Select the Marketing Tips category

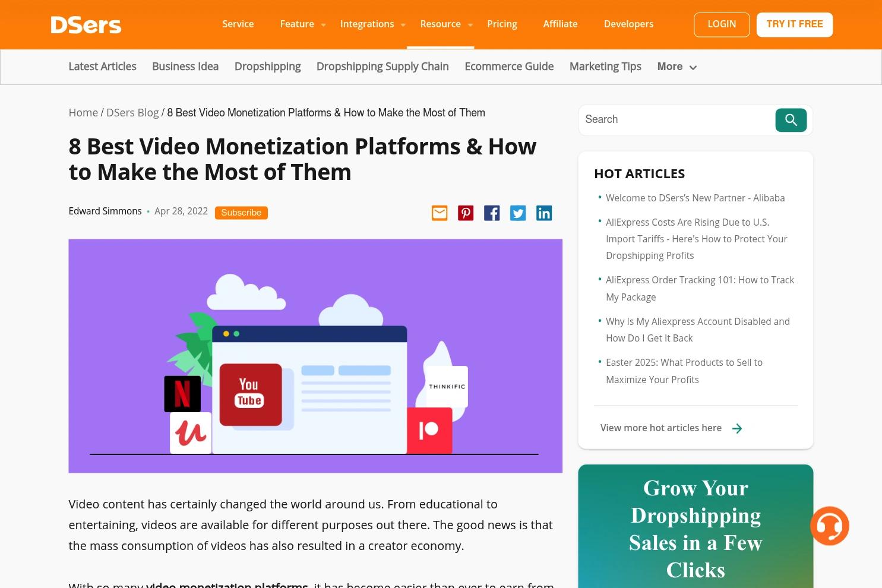pos(605,67)
